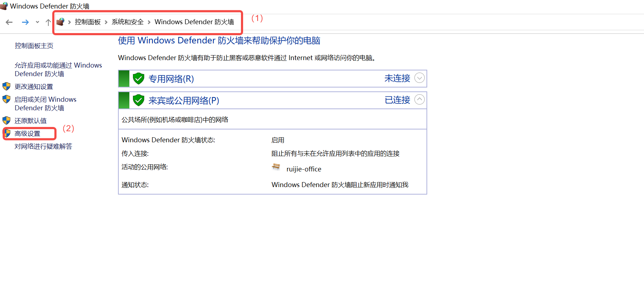Click 活动的公用网络: label
644x308 pixels.
[x=145, y=167]
